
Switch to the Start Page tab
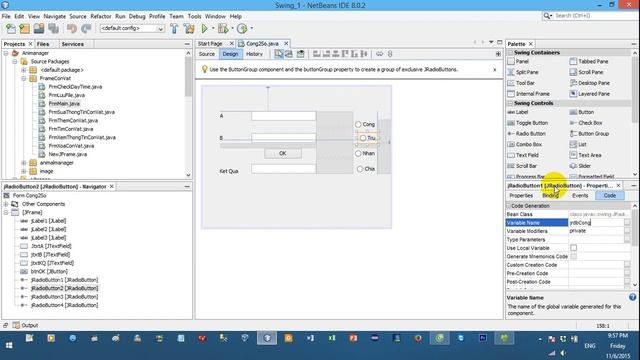(210, 44)
